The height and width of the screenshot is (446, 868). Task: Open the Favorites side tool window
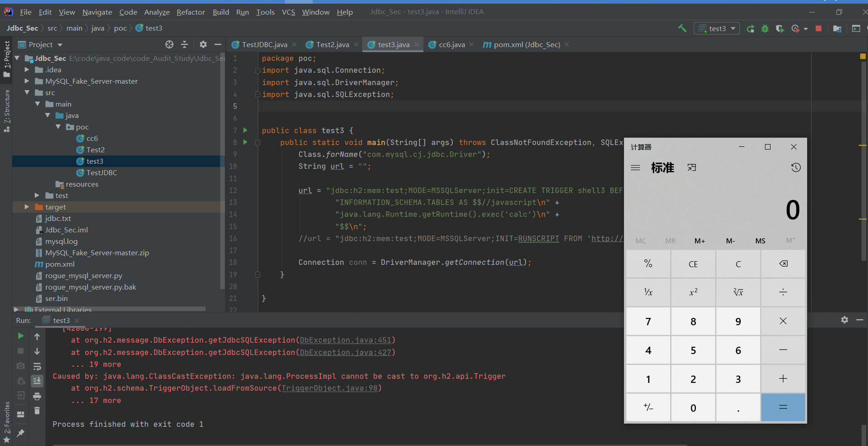coord(7,422)
